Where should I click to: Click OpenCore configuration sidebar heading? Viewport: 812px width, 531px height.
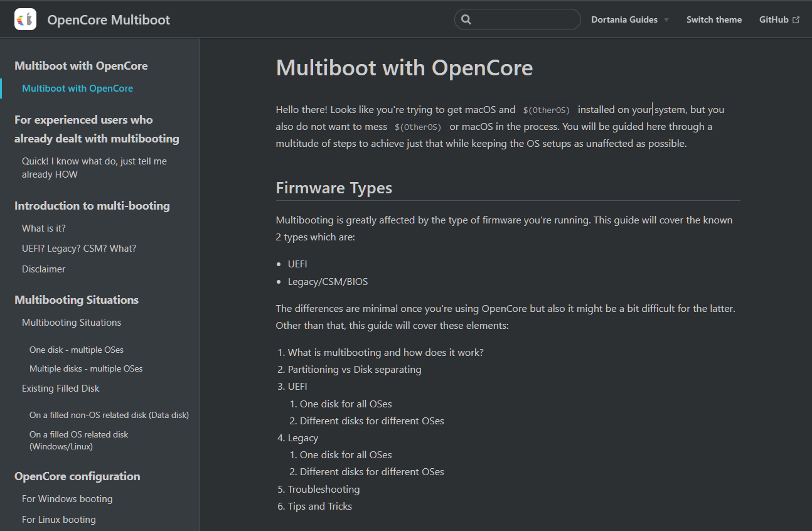[77, 476]
